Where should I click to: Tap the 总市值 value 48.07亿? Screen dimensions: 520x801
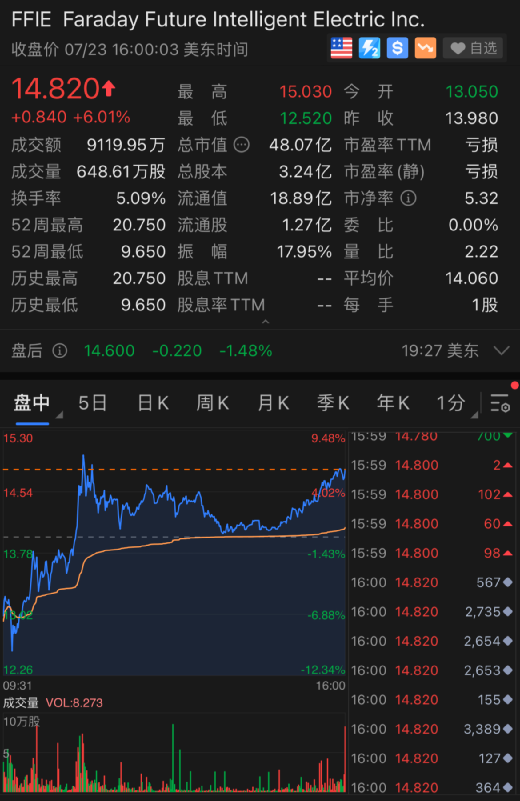pos(300,145)
